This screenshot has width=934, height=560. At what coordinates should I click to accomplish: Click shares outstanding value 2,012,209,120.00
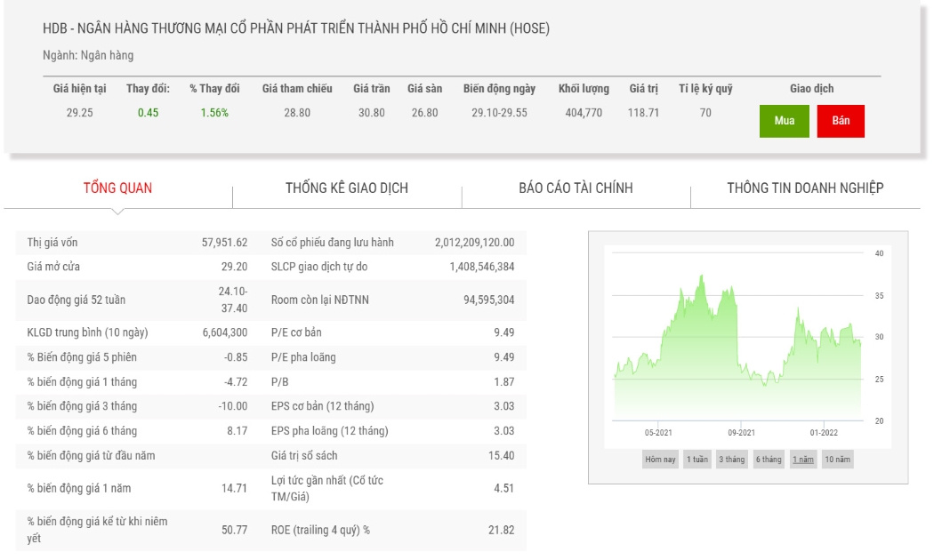click(474, 242)
